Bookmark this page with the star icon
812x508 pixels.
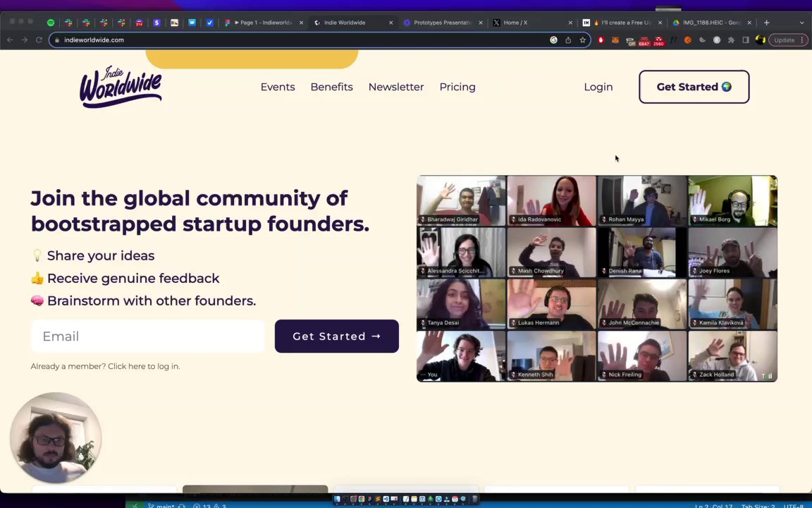coord(583,40)
